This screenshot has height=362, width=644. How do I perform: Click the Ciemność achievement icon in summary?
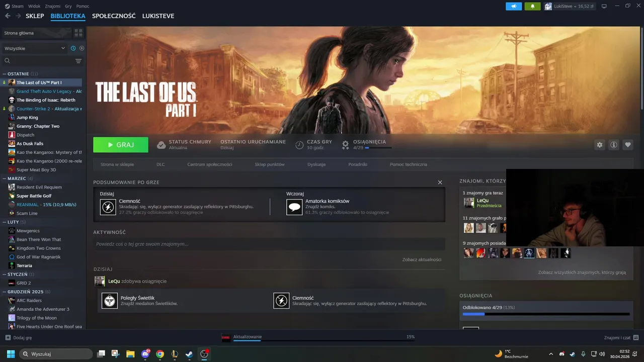coord(108,207)
